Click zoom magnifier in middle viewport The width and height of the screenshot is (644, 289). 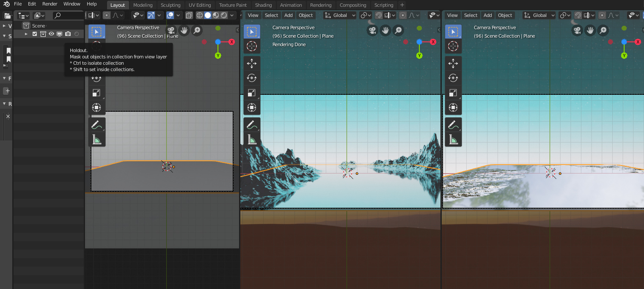(x=398, y=30)
